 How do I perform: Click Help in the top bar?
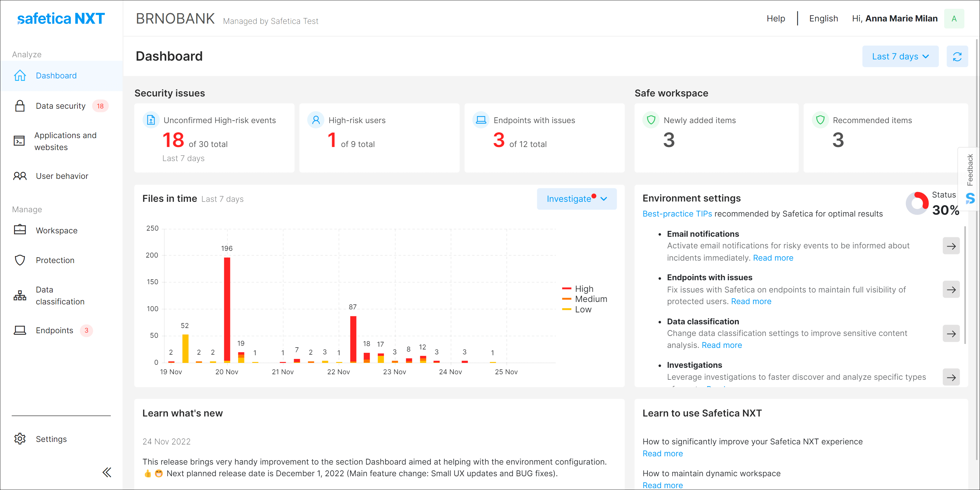[x=775, y=19]
